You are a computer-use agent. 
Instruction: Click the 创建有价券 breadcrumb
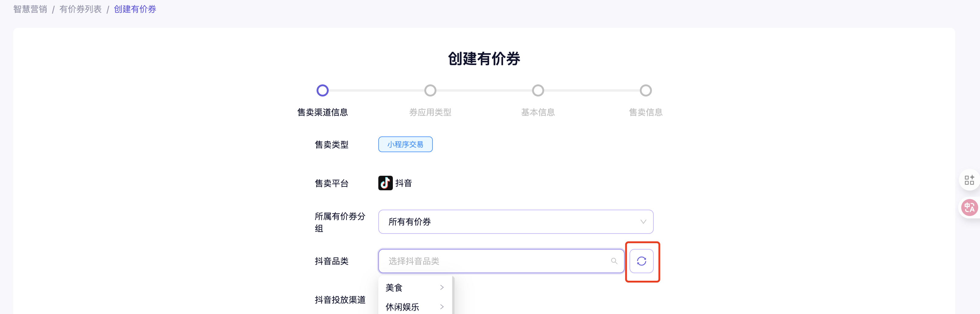click(135, 9)
